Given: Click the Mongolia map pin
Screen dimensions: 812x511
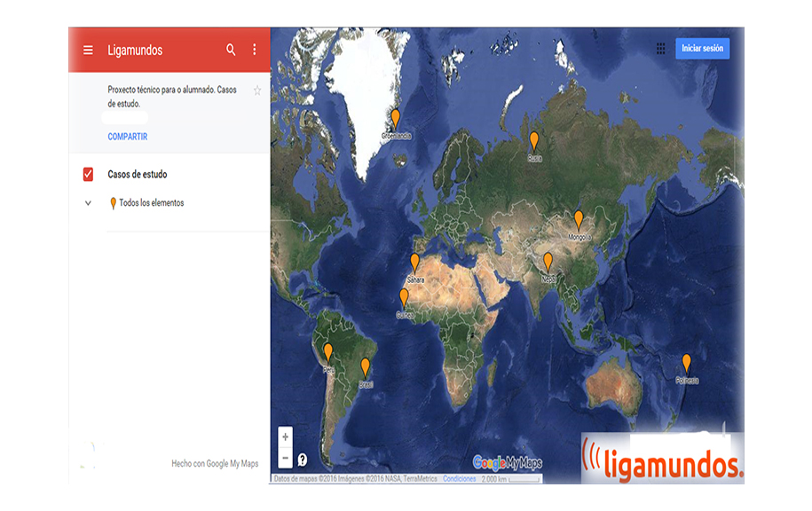Looking at the screenshot, I should click(579, 220).
